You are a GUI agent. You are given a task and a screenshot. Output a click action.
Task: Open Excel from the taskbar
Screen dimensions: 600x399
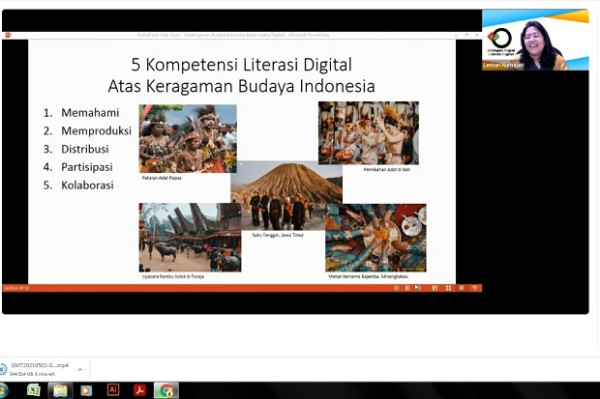pos(34,390)
